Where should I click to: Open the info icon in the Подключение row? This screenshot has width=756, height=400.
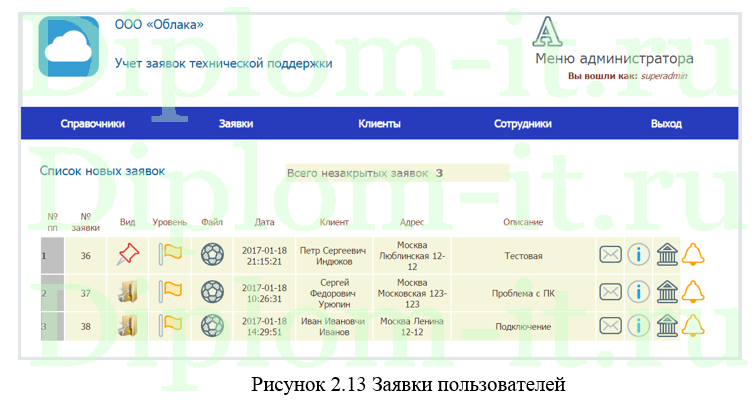pyautogui.click(x=638, y=326)
